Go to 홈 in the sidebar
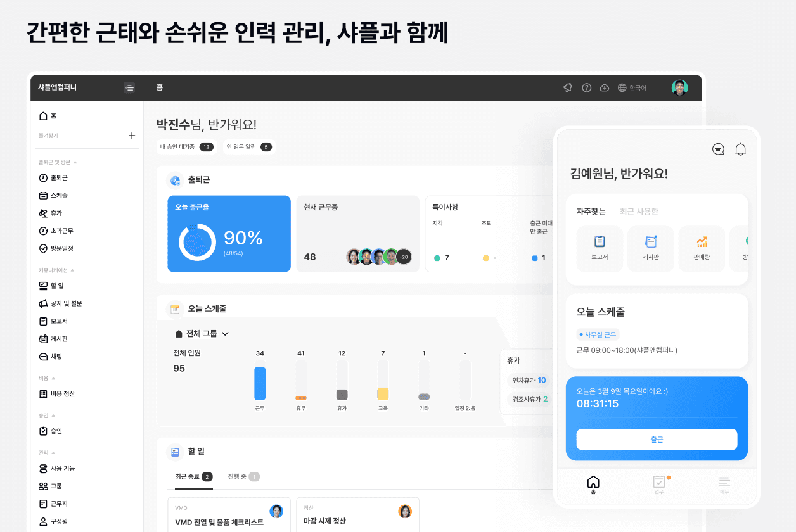Image resolution: width=796 pixels, height=532 pixels. [x=48, y=116]
